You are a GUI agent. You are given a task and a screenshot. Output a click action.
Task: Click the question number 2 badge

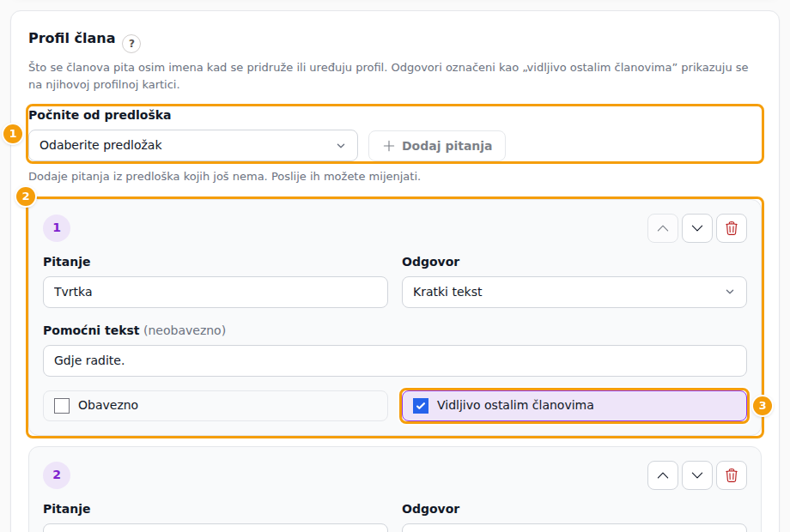tap(57, 475)
